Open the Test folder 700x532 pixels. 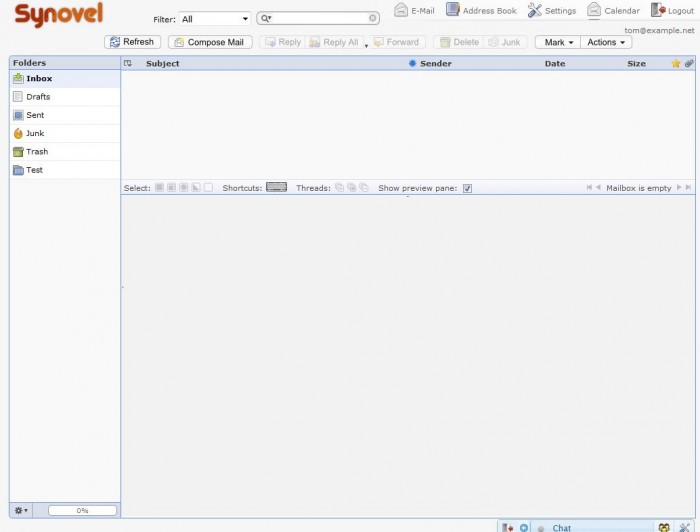(x=65, y=170)
